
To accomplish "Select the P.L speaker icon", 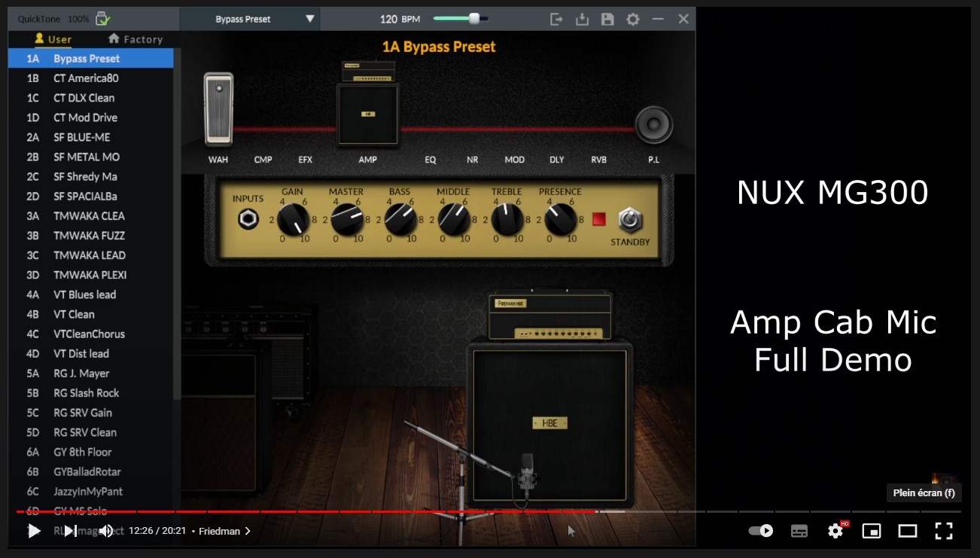I will pyautogui.click(x=653, y=125).
